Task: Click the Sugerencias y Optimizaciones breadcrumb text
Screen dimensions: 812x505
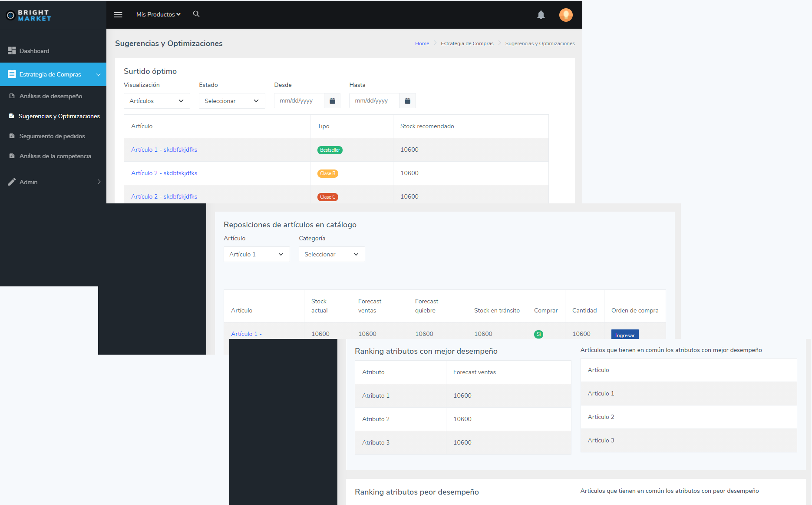Action: [x=540, y=43]
